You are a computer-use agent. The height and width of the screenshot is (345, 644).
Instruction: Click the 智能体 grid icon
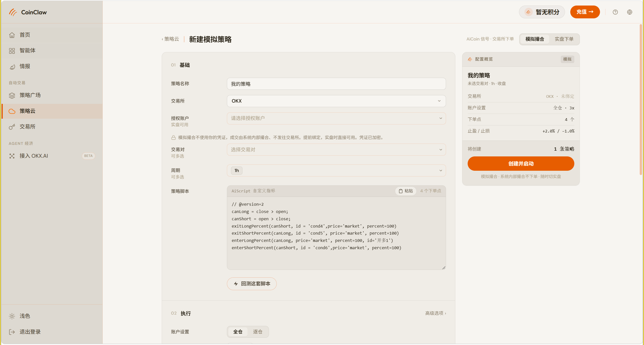[x=12, y=51]
